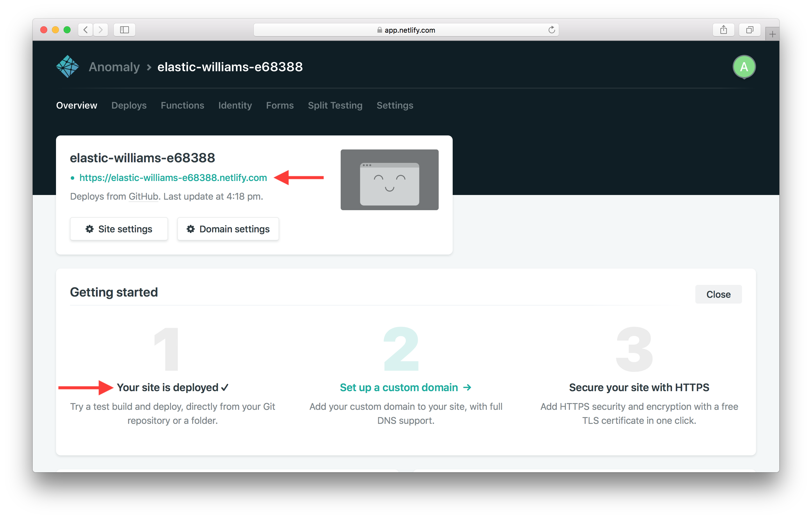Click the Settings navigation item
Image resolution: width=812 pixels, height=519 pixels.
click(x=395, y=105)
